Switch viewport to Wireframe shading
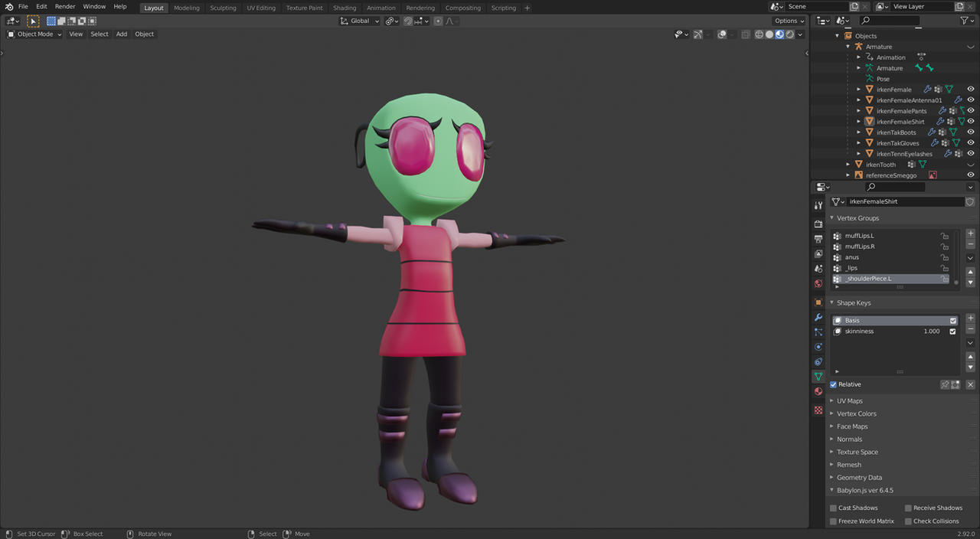This screenshot has height=539, width=980. point(759,34)
